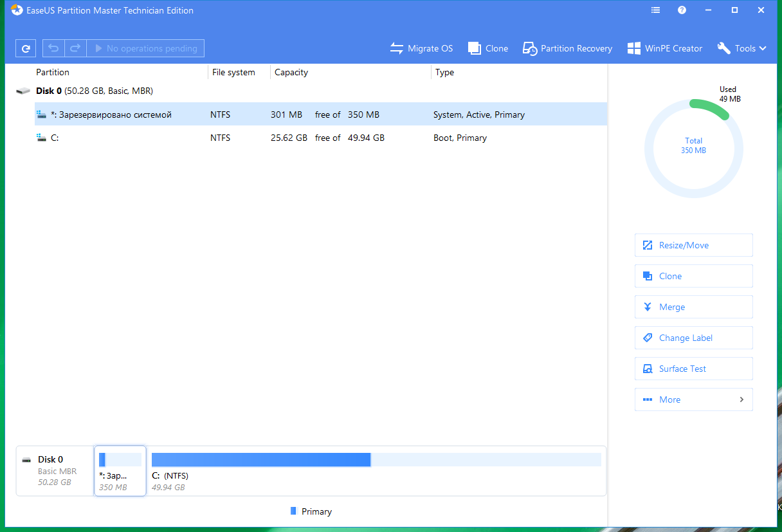Select the 350 MB reserved partition in disk map
Image resolution: width=782 pixels, height=532 pixels.
click(120, 470)
